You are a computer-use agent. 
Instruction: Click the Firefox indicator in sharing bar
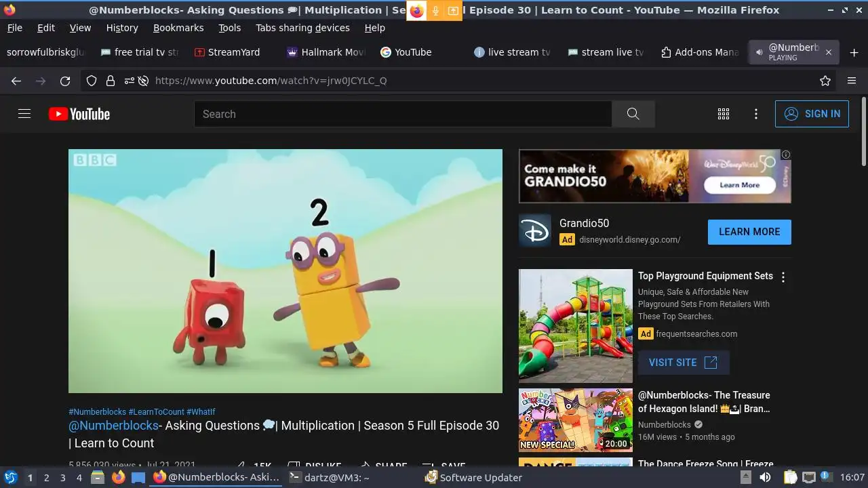(x=416, y=10)
